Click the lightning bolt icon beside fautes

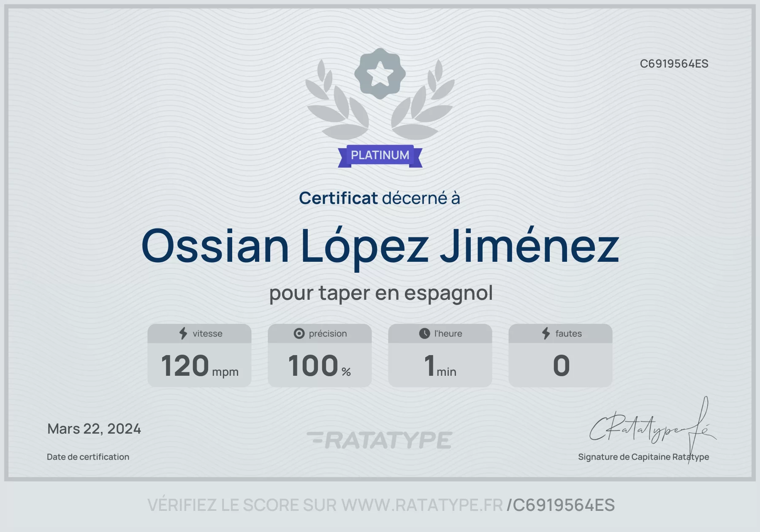(x=546, y=333)
